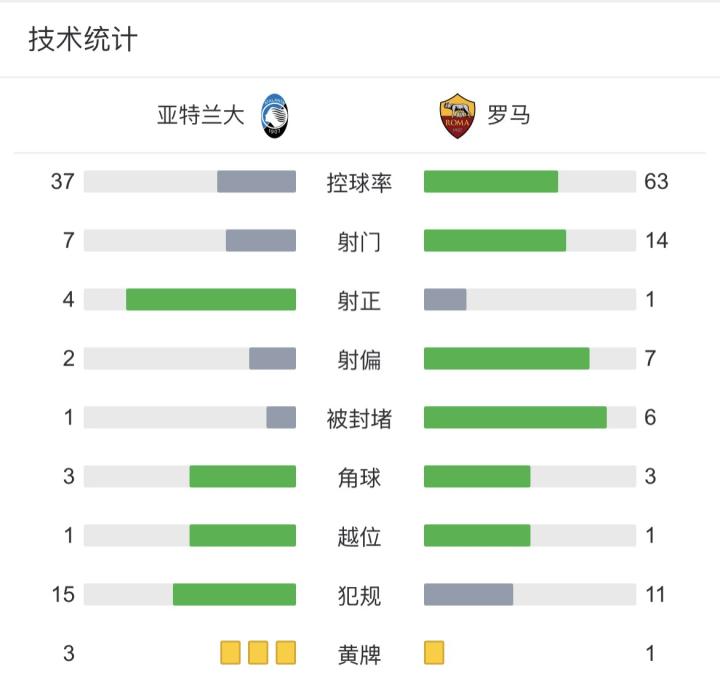
Task: Click the AS Roma team crest icon
Action: pos(458,115)
